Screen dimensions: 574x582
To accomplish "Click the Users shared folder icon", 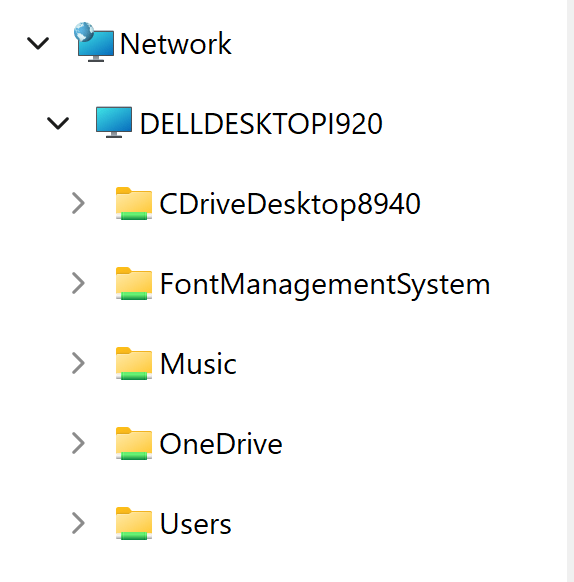I will [134, 523].
